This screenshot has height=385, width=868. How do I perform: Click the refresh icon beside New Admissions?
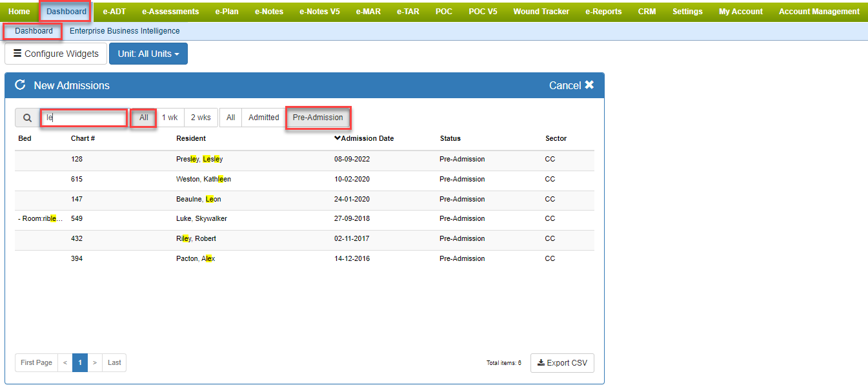click(20, 85)
